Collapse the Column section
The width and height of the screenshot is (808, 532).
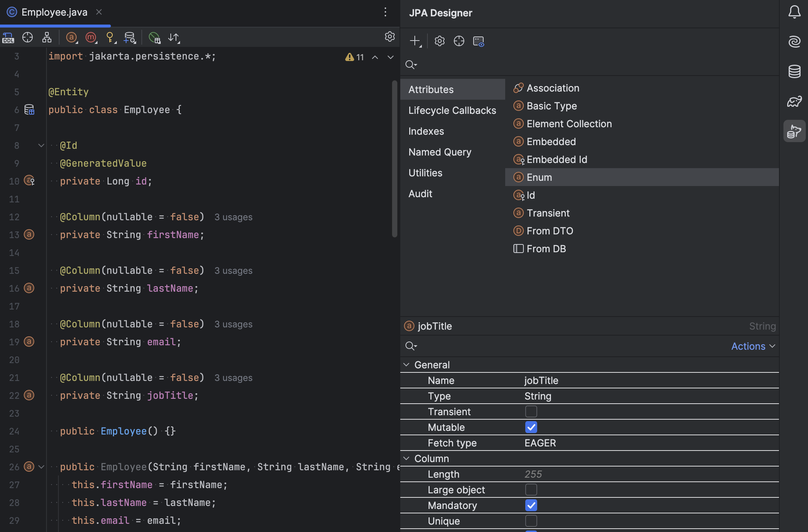click(406, 458)
